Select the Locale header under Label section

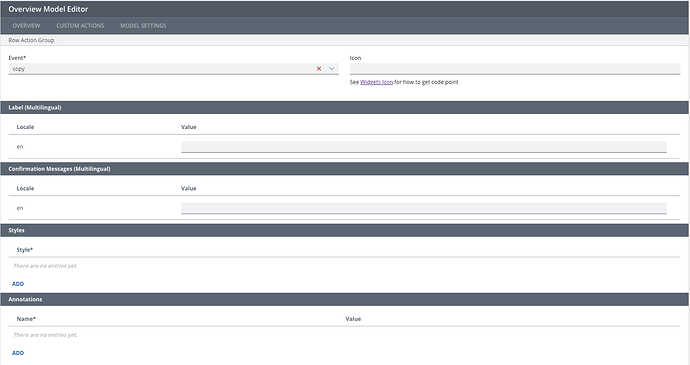pyautogui.click(x=25, y=127)
